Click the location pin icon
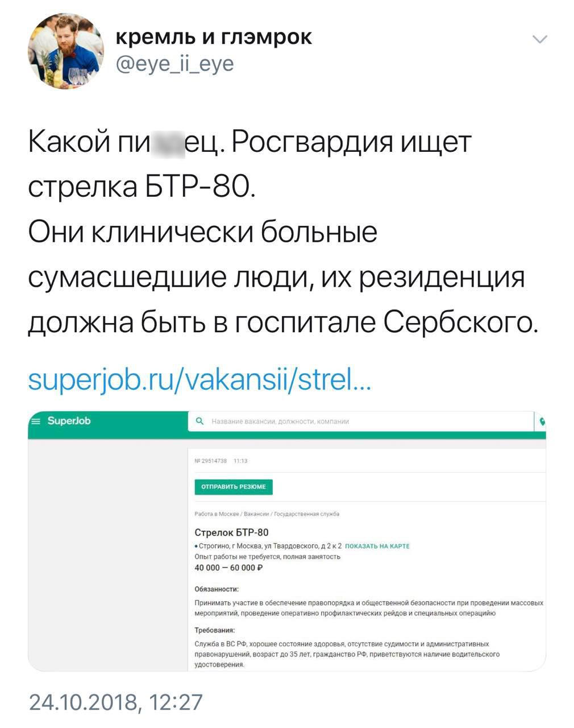574x728 pixels. click(542, 421)
